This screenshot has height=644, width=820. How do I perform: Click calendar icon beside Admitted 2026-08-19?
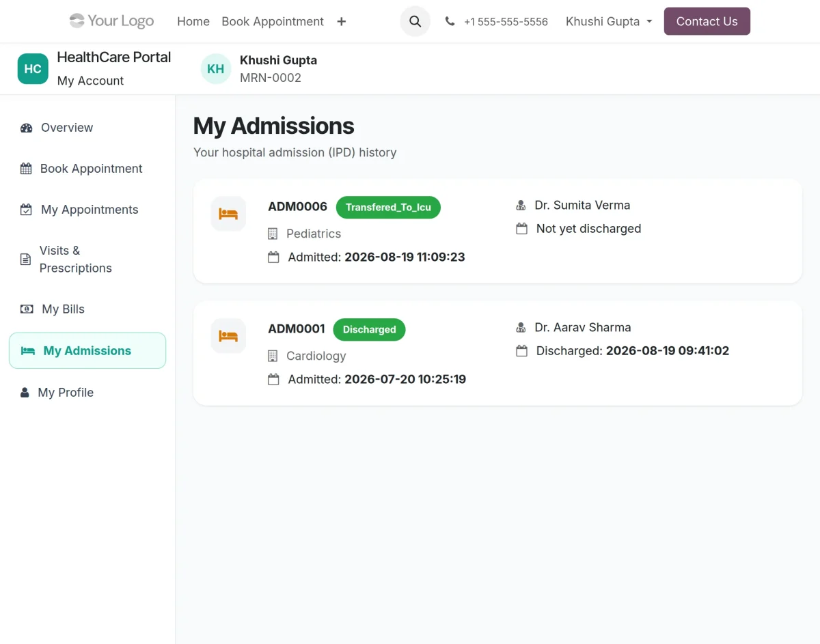pyautogui.click(x=273, y=257)
